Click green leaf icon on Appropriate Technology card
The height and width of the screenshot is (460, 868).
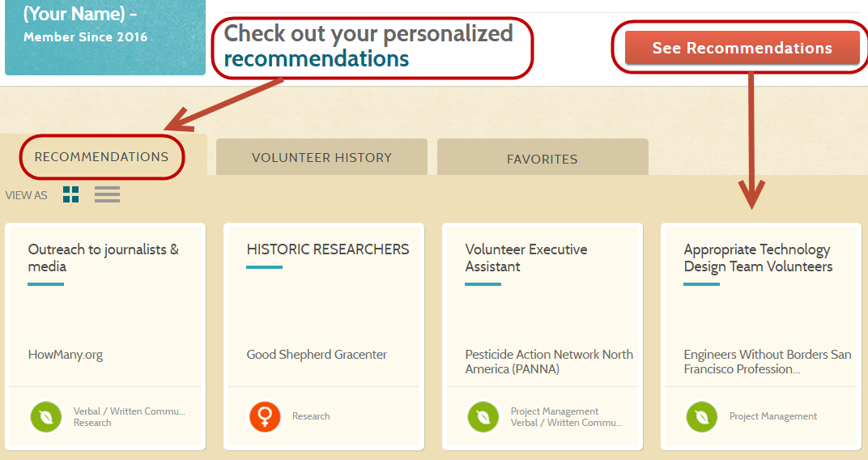coord(701,417)
